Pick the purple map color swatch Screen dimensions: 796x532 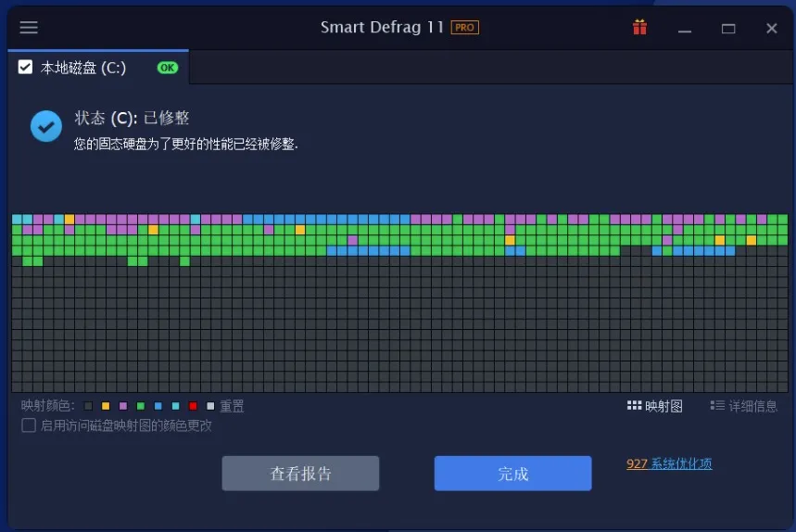[123, 406]
